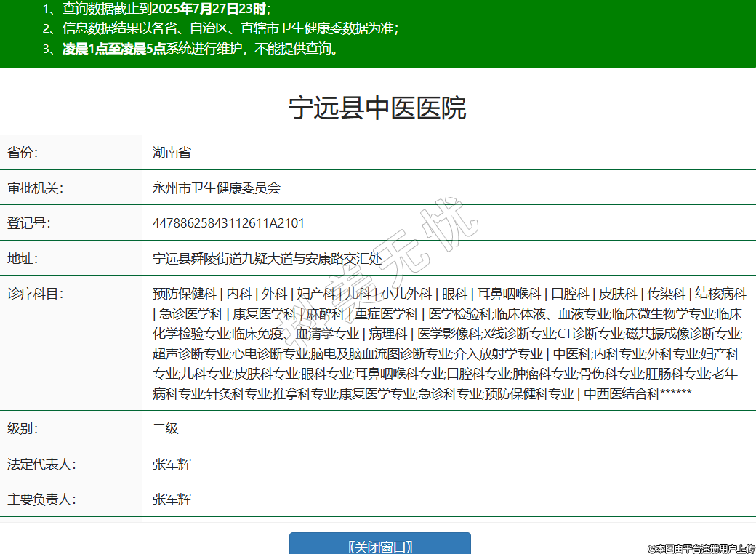Select 张军辉 in the 法定代表人 row
Image resolution: width=756 pixels, height=554 pixels.
click(172, 464)
